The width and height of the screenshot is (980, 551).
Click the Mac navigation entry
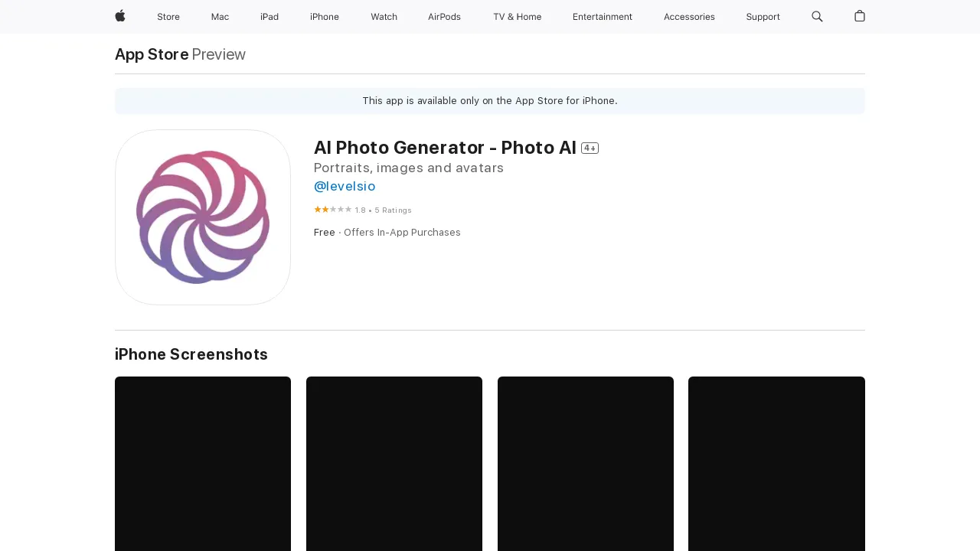click(x=220, y=16)
